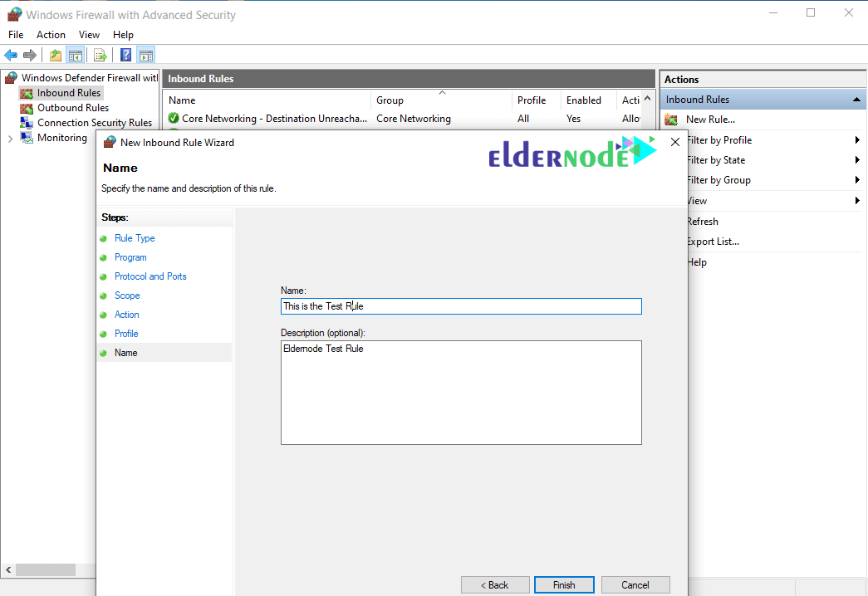Select the Outbound Rules shield icon
Viewport: 868px width, 596px height.
click(27, 107)
